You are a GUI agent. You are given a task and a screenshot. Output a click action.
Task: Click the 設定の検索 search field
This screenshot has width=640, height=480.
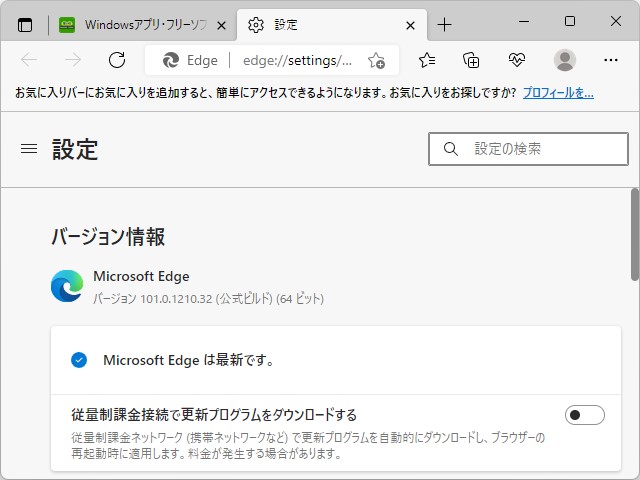click(x=528, y=149)
